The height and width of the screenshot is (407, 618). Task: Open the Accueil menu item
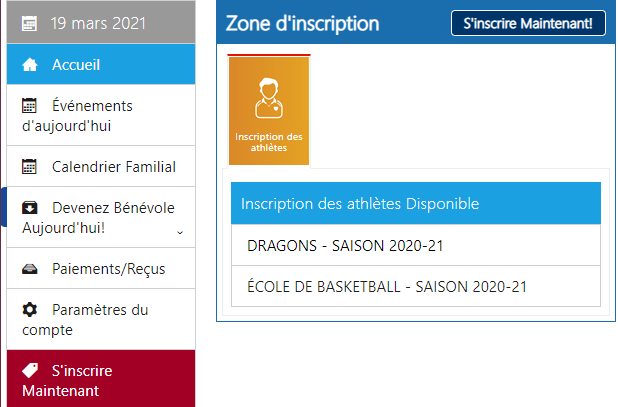[x=101, y=64]
